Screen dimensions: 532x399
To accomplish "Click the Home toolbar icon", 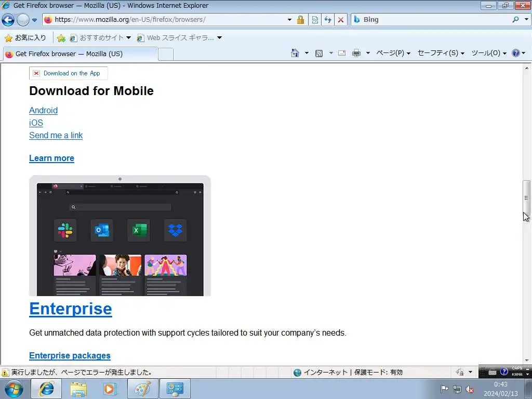I will [x=295, y=53].
